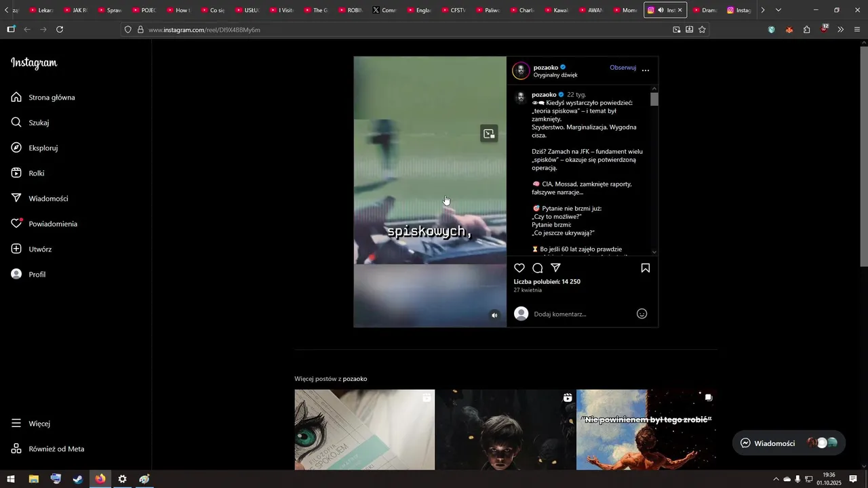Open the Firefox Extensions puzzle icon

806,30
